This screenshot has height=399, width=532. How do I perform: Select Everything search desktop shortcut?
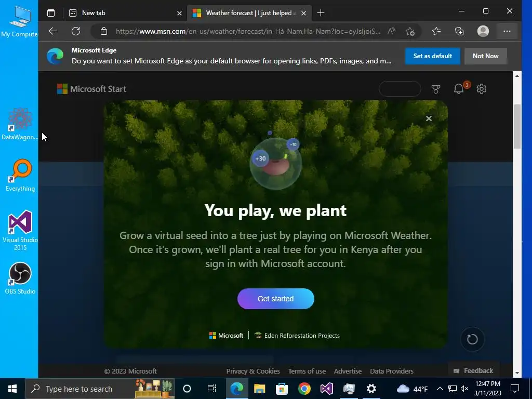pyautogui.click(x=20, y=176)
